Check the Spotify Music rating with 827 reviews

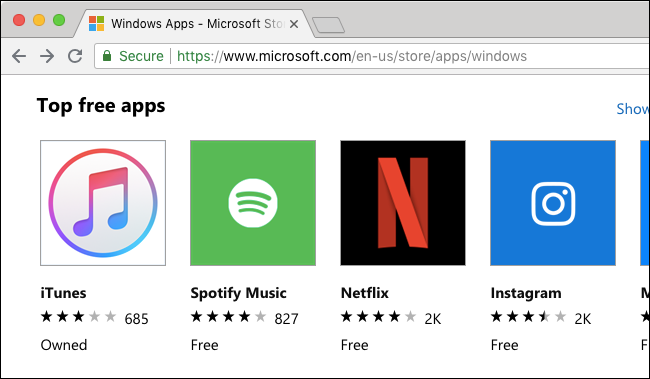point(245,318)
